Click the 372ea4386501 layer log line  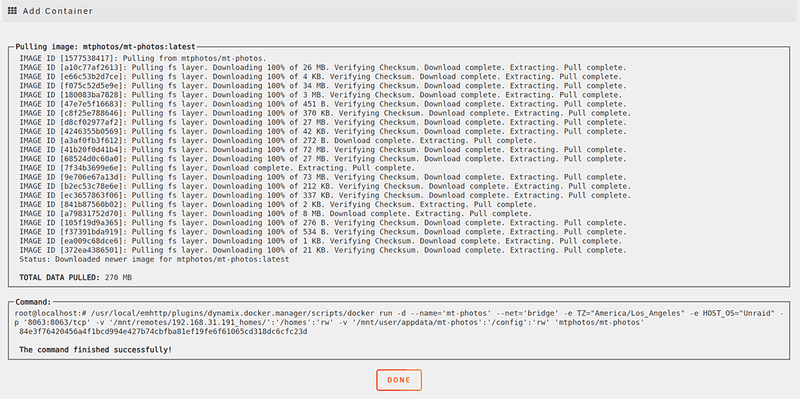tap(322, 250)
